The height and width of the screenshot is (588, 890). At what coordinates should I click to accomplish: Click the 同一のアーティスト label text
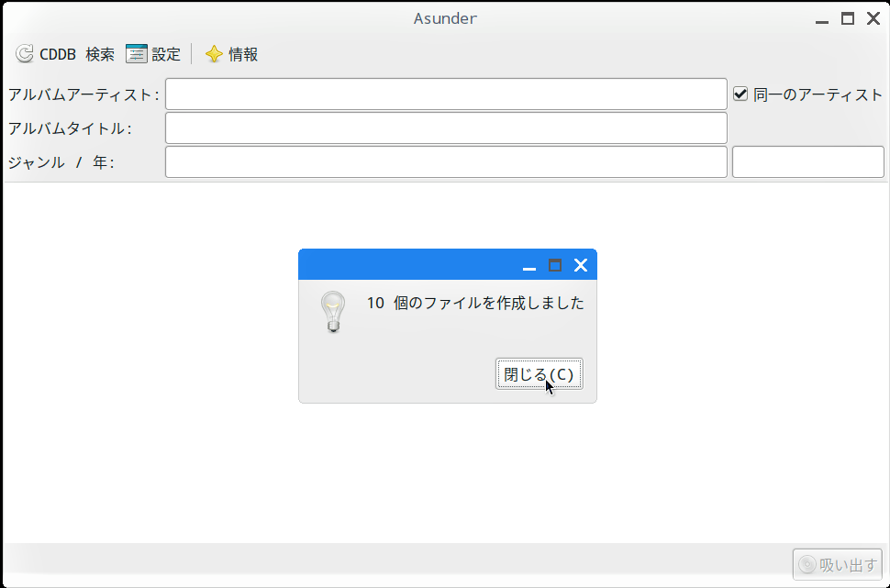pos(818,94)
